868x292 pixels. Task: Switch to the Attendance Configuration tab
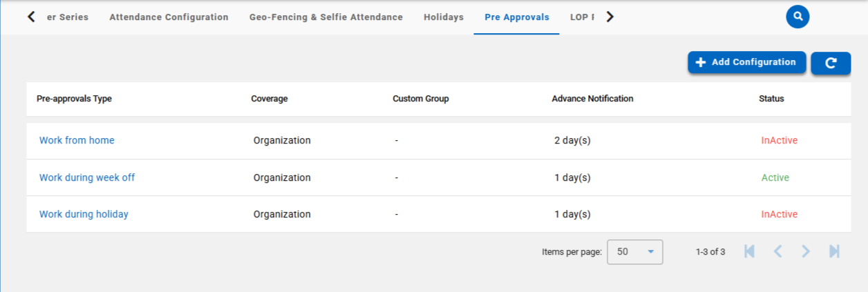click(169, 17)
